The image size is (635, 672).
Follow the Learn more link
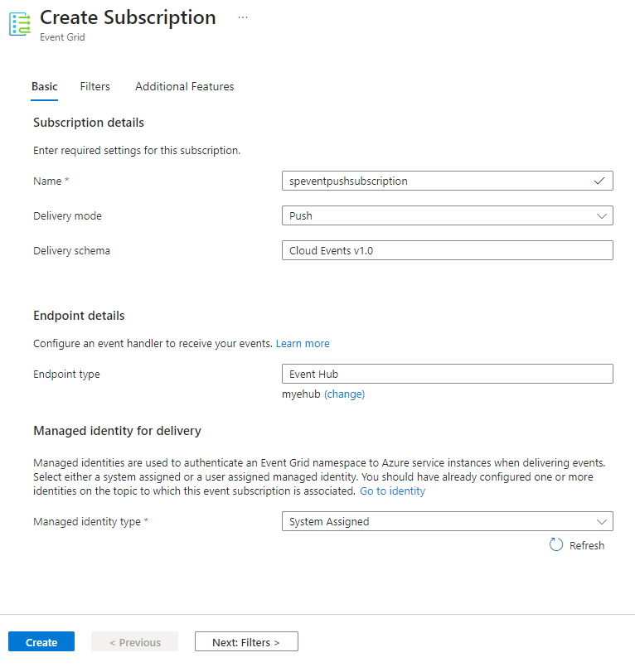click(303, 343)
